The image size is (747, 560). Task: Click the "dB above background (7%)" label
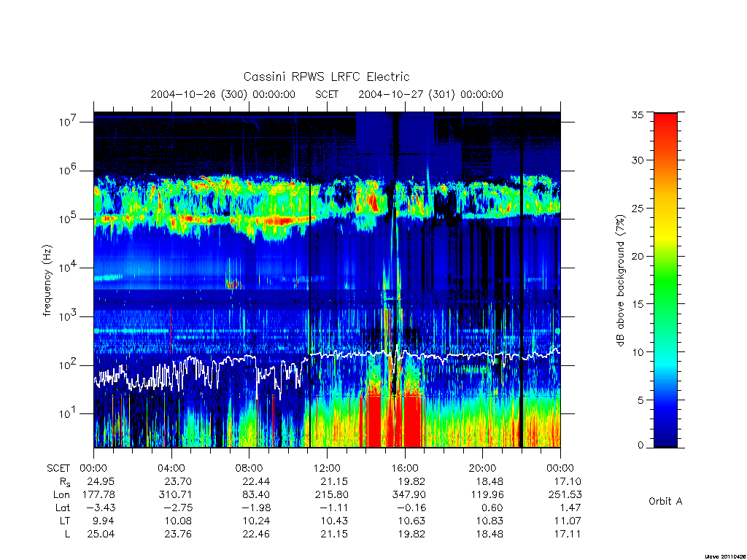(620, 281)
